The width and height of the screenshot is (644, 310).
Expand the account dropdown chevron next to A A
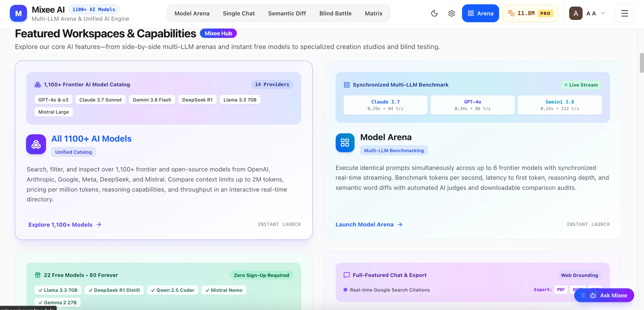coord(603,13)
